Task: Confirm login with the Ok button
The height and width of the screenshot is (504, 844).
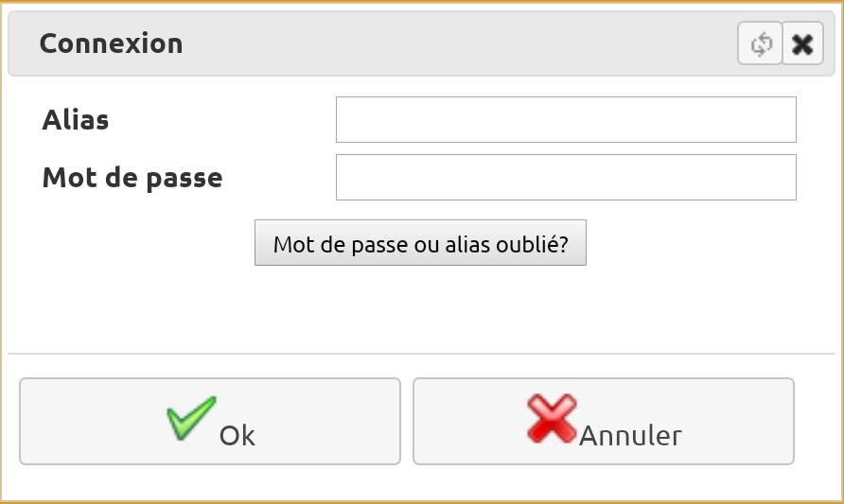Action: (210, 421)
